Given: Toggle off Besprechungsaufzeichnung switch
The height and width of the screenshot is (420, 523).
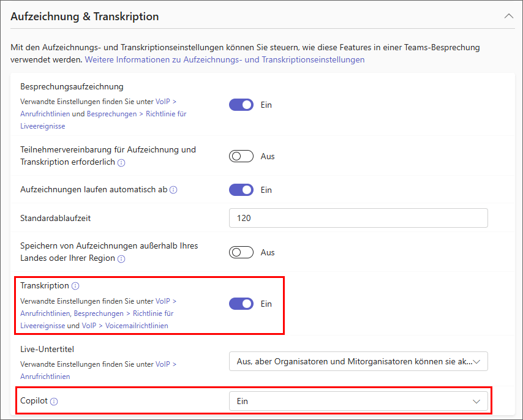Looking at the screenshot, I should [241, 105].
